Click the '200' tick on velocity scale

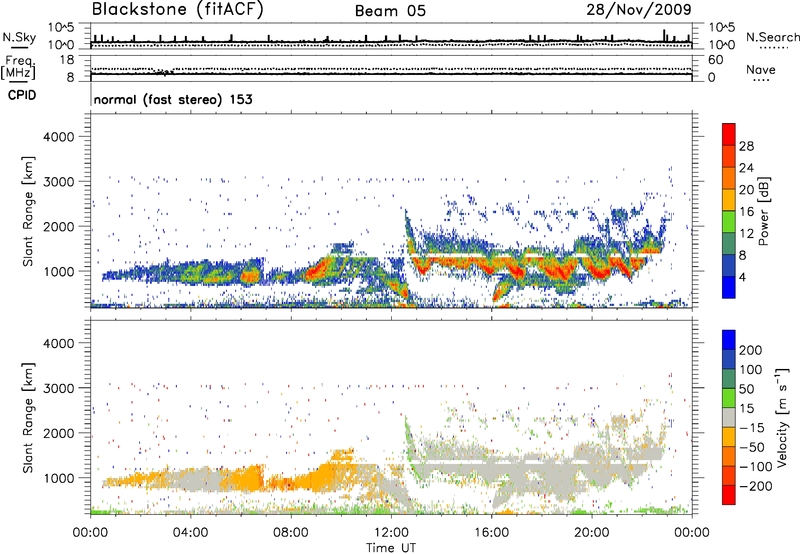tap(751, 350)
